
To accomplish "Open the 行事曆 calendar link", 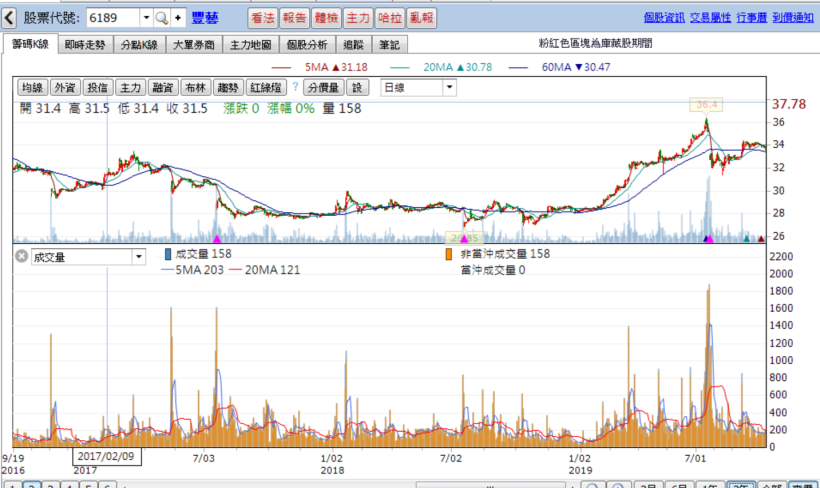I will [751, 18].
